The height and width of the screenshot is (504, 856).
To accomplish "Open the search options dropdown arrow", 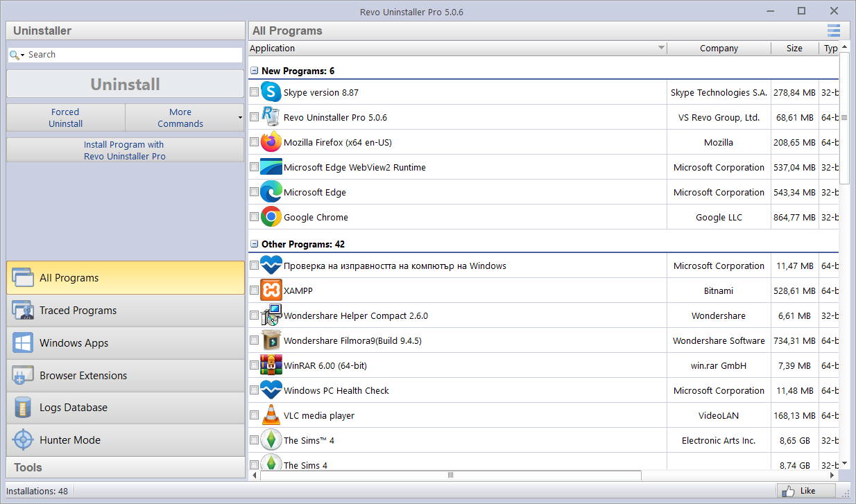I will [23, 55].
